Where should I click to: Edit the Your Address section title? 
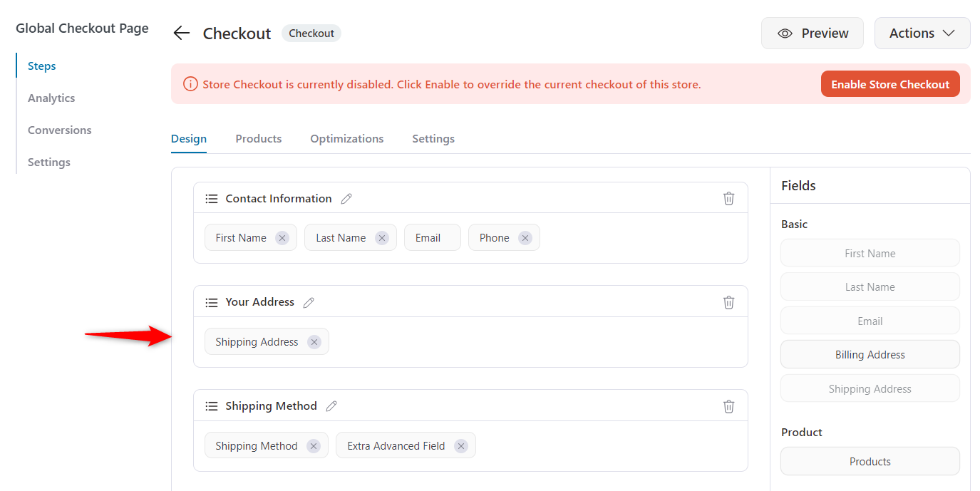pos(309,302)
